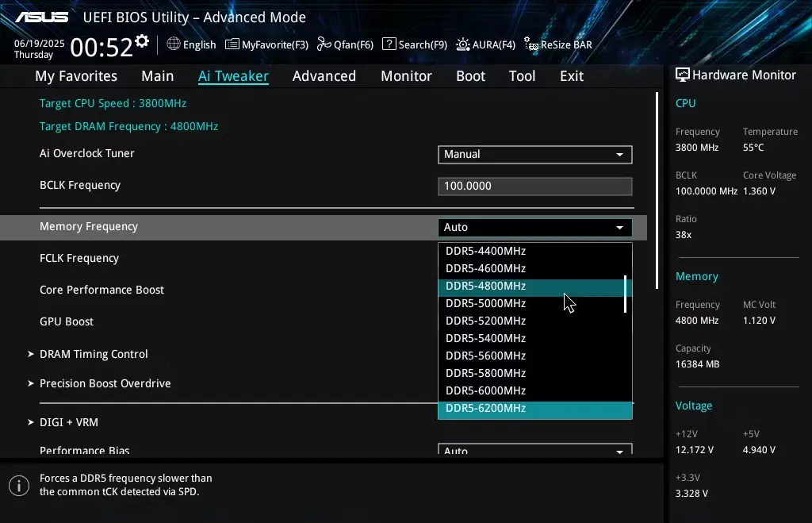Toggle ReSize BAR icon
This screenshot has width=812, height=523.
click(x=531, y=44)
